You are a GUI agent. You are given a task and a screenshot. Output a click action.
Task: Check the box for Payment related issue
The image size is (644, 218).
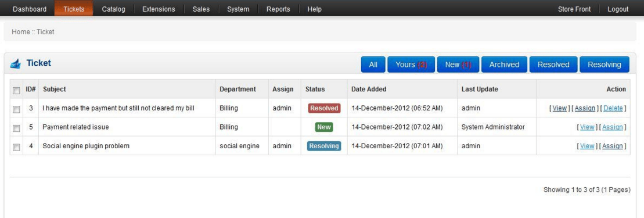16,128
